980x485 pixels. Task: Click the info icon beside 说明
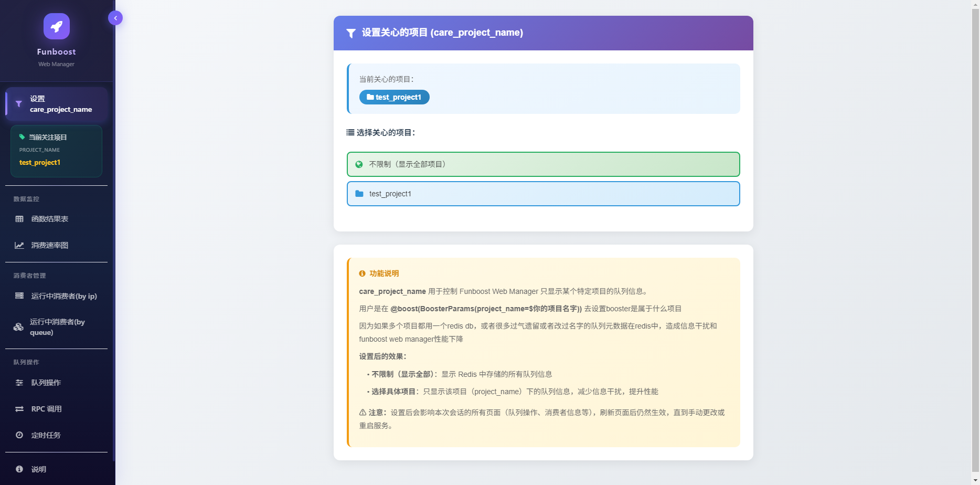click(19, 469)
